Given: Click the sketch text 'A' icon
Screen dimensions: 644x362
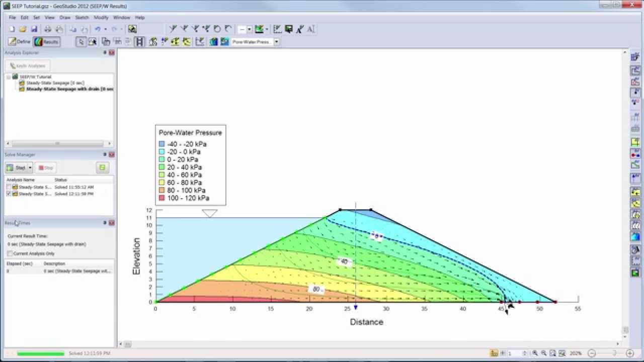Looking at the screenshot, I should point(310,29).
